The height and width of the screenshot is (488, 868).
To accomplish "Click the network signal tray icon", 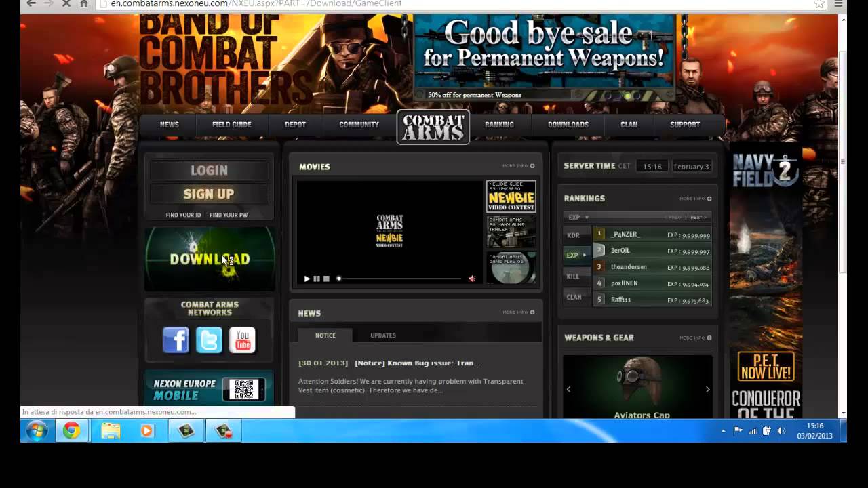I will coord(752,431).
